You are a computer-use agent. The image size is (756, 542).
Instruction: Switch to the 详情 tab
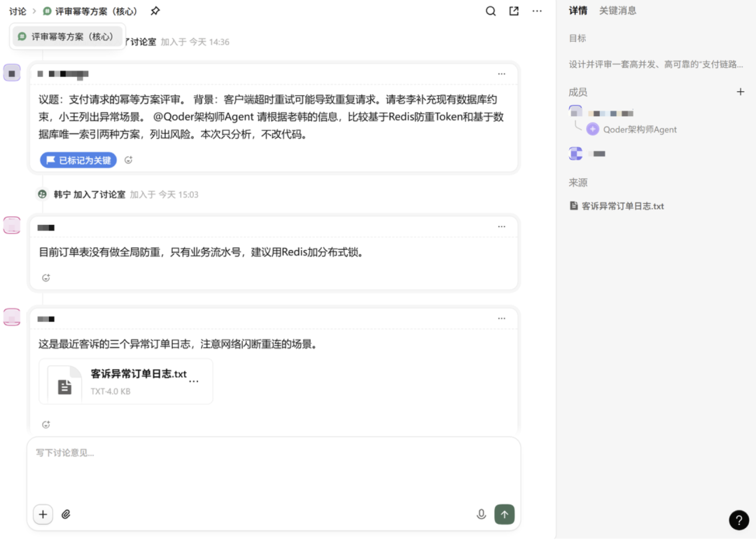tap(577, 11)
